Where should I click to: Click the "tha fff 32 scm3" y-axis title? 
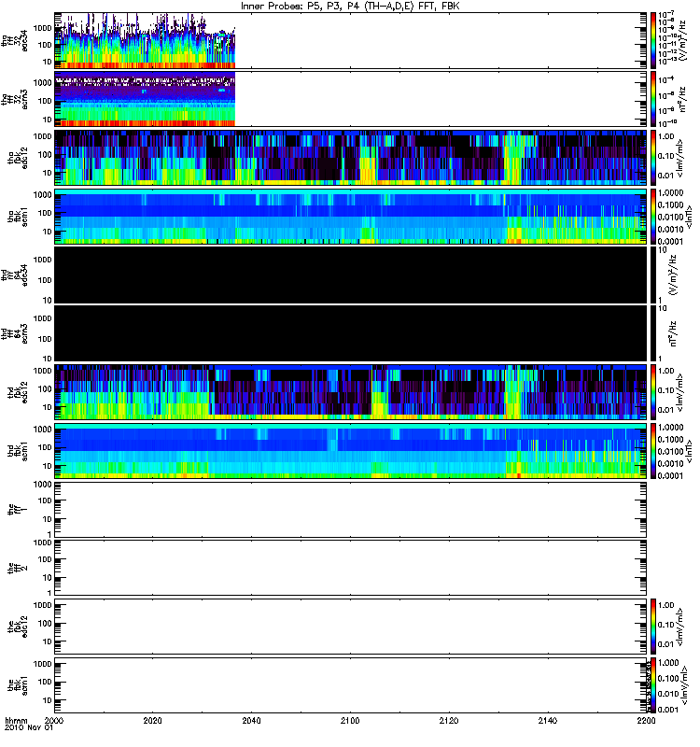click(x=14, y=99)
